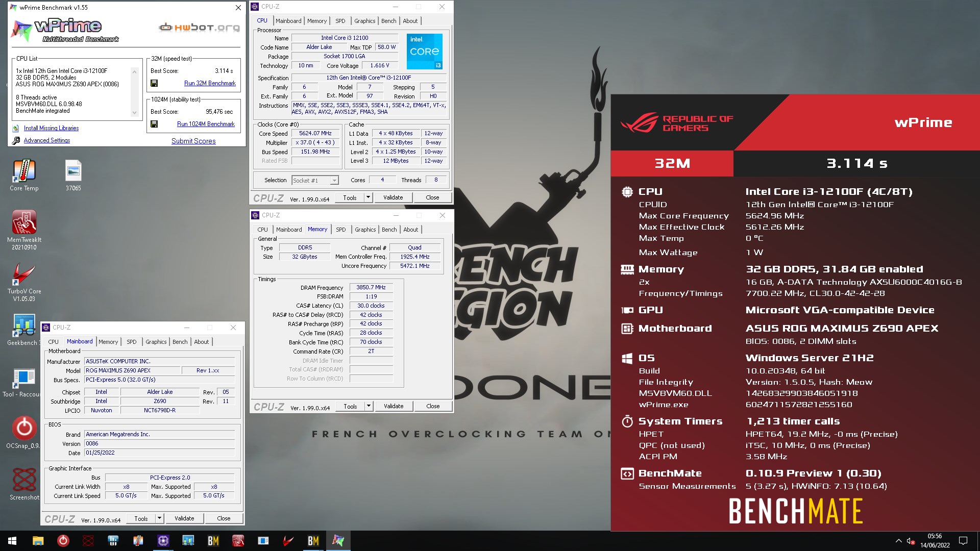
Task: Click Core Temp thermometer icon in taskbar
Action: (138, 541)
